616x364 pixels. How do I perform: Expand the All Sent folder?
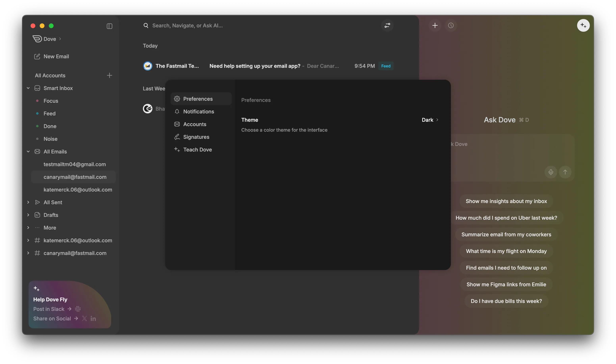click(x=28, y=202)
